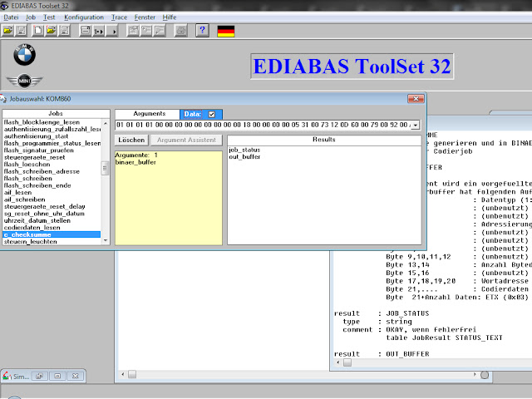Click the third greyed-out icon after run arrow
This screenshot has height=399, width=532.
pyautogui.click(x=160, y=31)
